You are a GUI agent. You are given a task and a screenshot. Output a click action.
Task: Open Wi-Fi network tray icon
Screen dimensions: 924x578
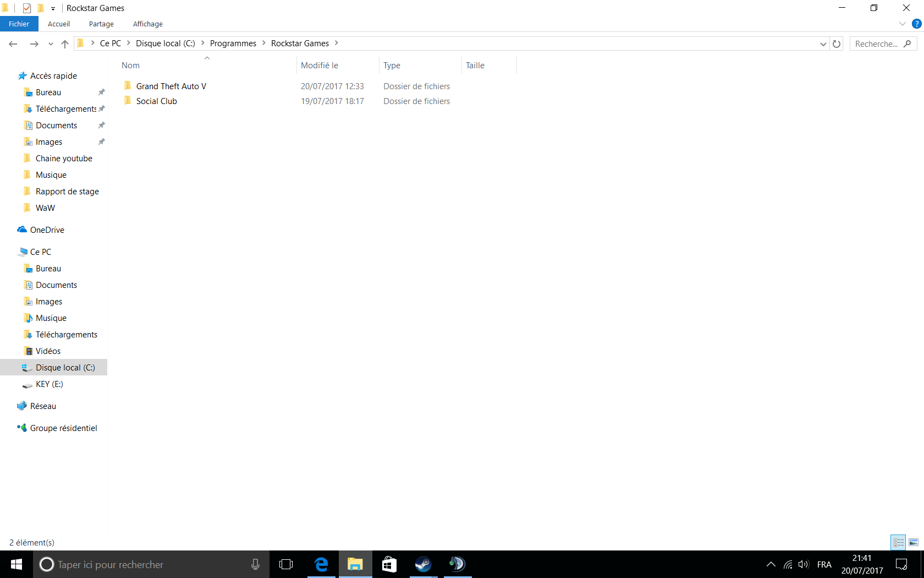(x=788, y=564)
